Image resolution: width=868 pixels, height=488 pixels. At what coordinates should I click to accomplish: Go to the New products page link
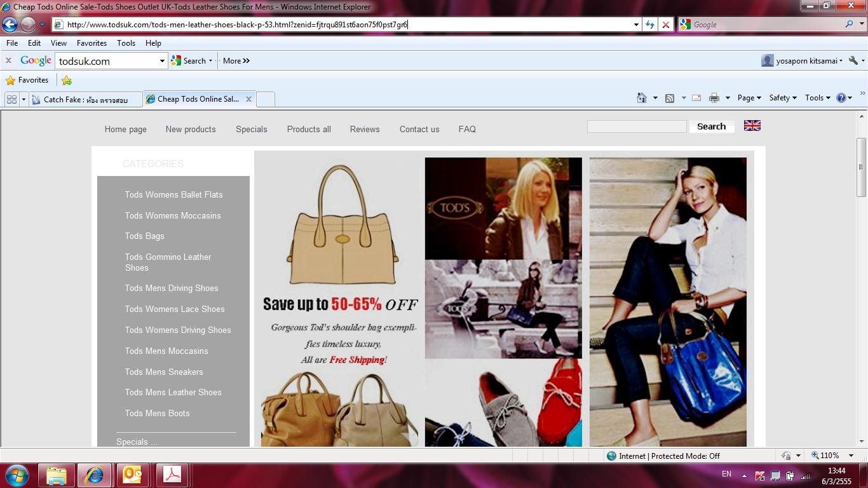tap(191, 129)
